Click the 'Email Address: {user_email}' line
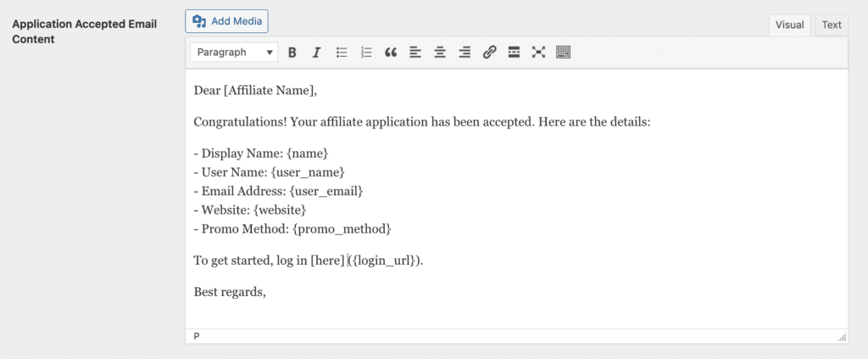Image resolution: width=868 pixels, height=359 pixels. [x=278, y=191]
